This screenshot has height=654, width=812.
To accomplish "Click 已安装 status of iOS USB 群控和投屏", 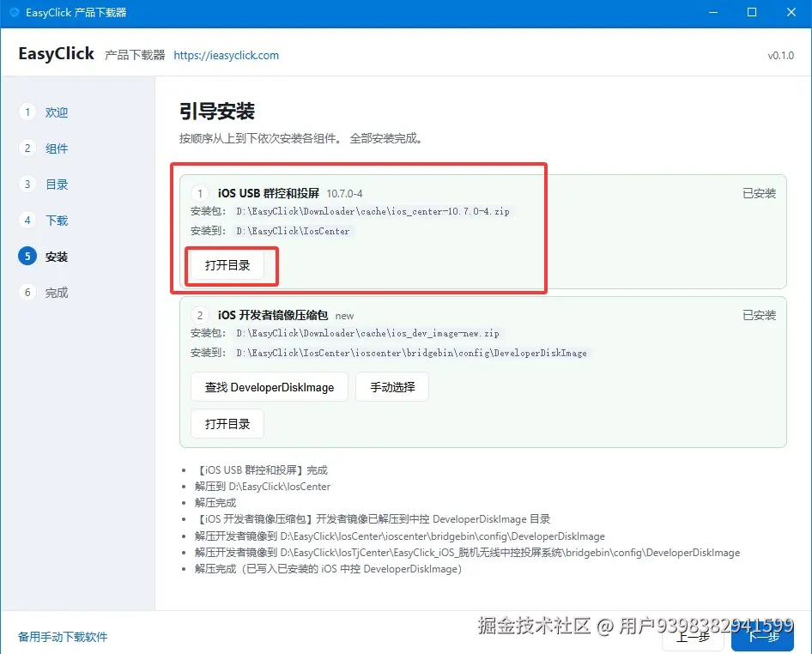I will [x=759, y=193].
